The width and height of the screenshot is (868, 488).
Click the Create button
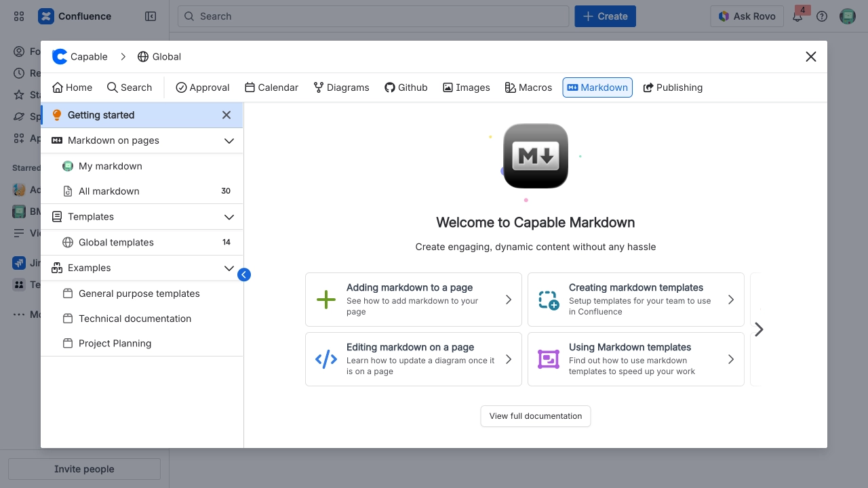(x=606, y=16)
